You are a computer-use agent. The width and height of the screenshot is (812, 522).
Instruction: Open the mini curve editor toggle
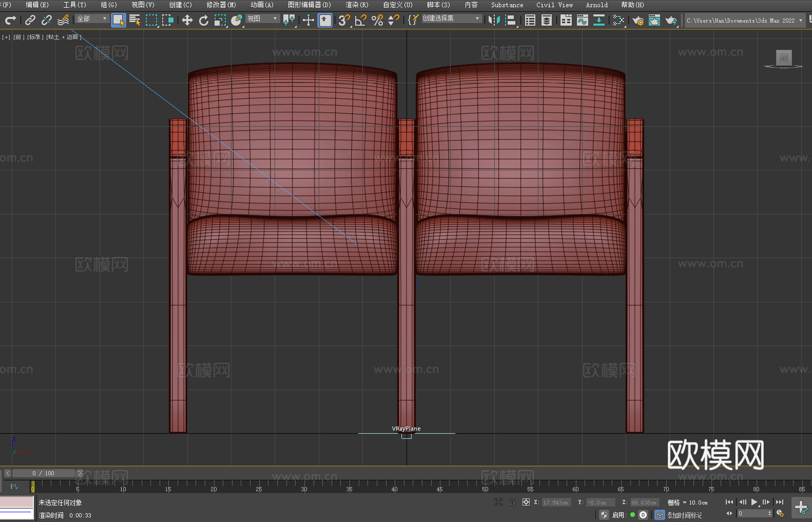click(14, 486)
